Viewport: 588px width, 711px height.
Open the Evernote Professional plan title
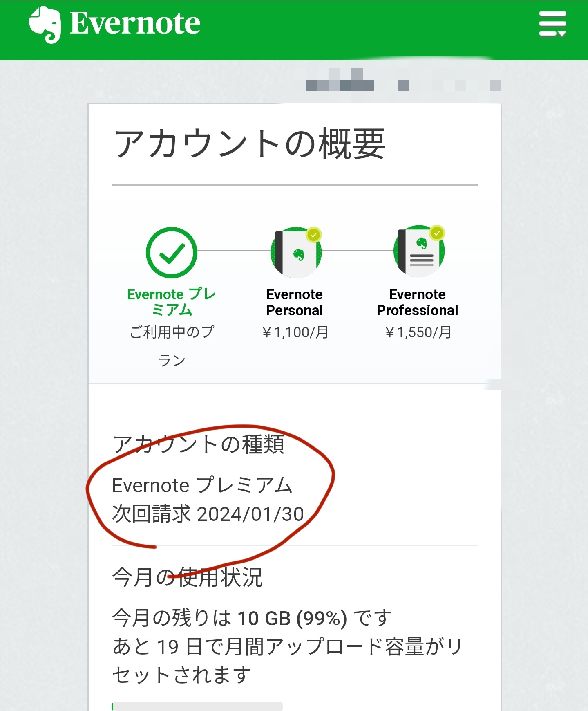point(418,302)
